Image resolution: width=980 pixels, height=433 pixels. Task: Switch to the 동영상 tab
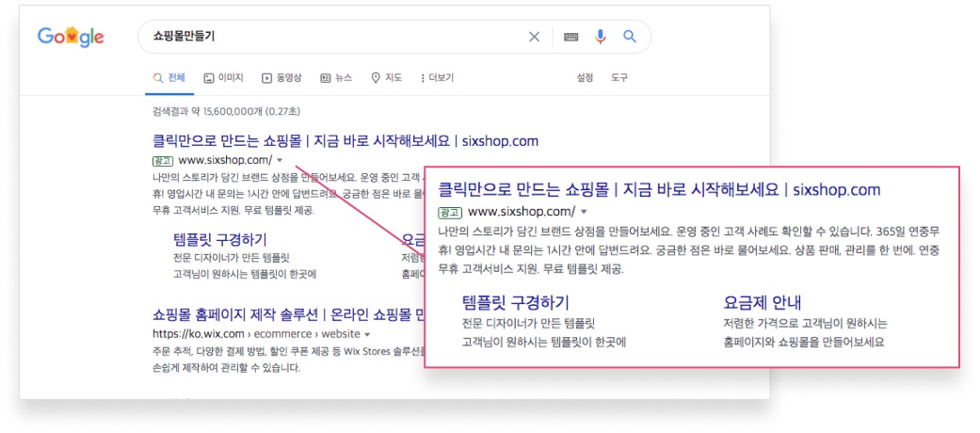click(281, 78)
